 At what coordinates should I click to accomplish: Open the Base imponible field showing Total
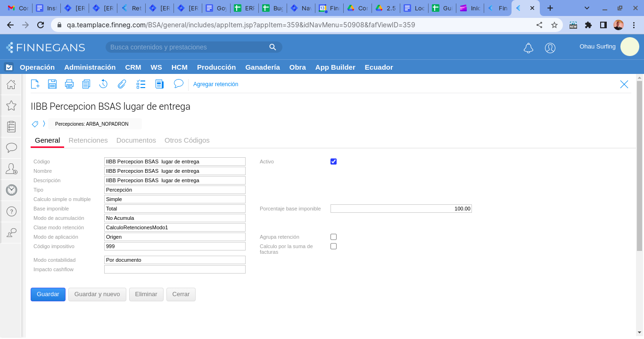coord(174,209)
